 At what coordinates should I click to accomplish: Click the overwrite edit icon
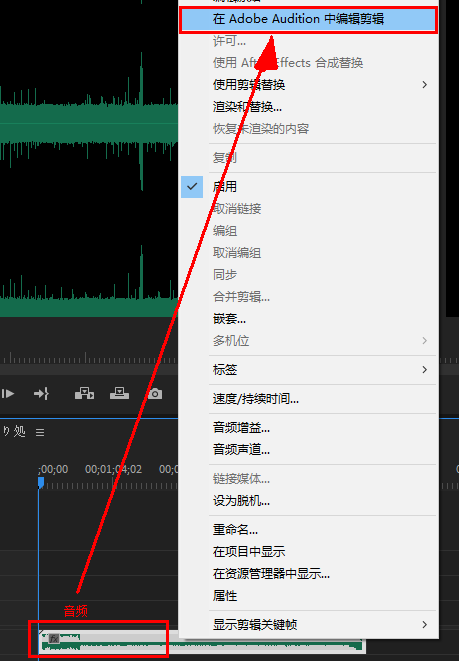tap(119, 394)
